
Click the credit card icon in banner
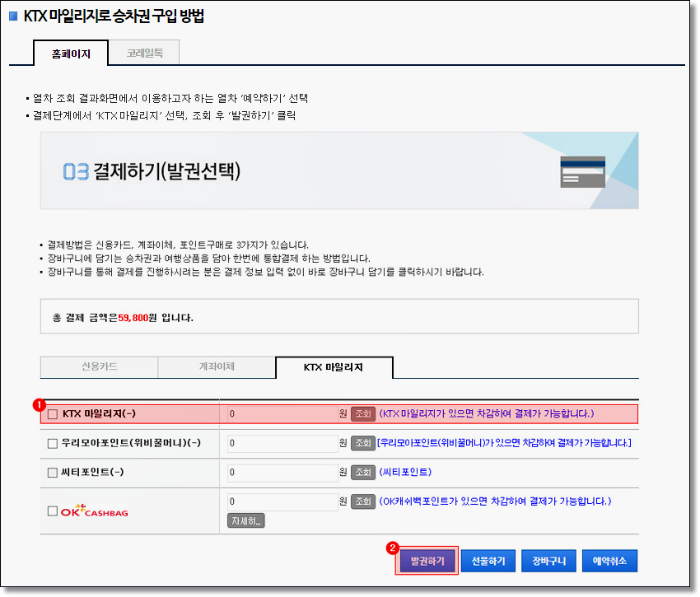click(x=582, y=172)
